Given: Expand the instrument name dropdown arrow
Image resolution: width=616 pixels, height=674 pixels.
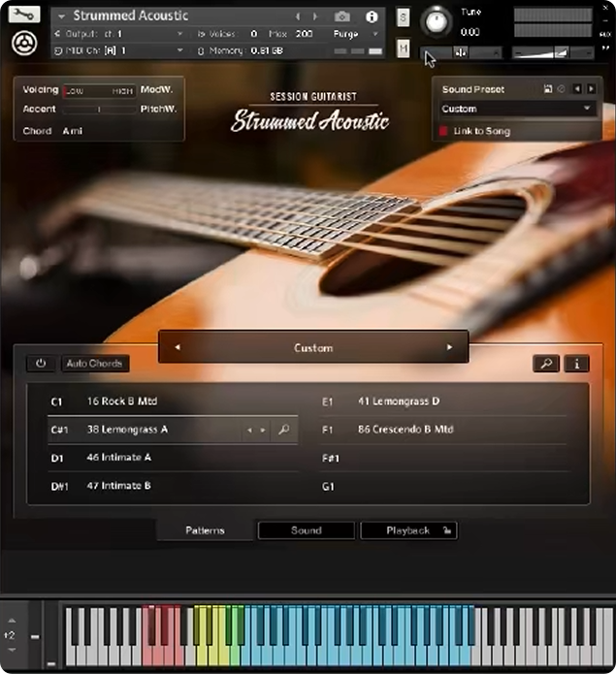Looking at the screenshot, I should pos(61,16).
